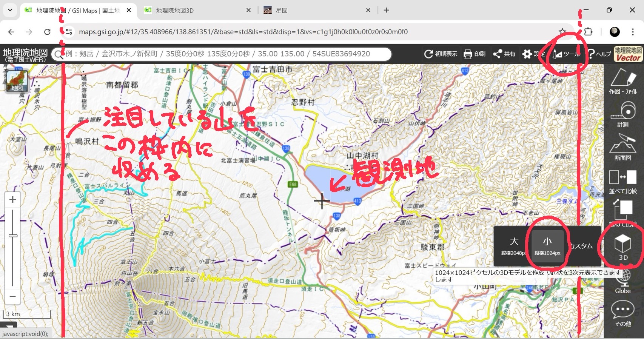Click the 南都留郡 label on map
The image size is (644, 339).
pos(122,85)
